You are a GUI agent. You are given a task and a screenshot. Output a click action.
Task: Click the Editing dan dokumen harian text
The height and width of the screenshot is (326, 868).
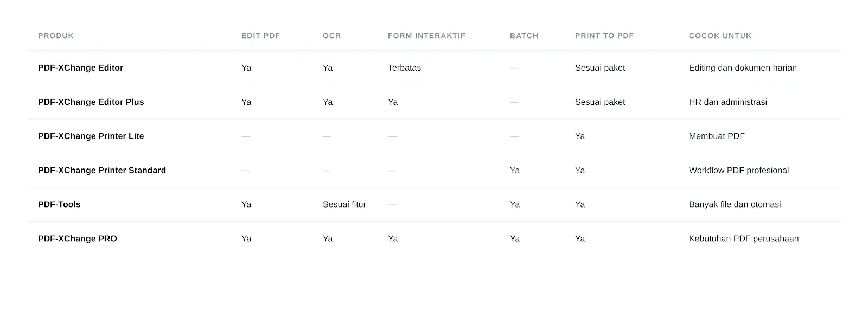[743, 68]
